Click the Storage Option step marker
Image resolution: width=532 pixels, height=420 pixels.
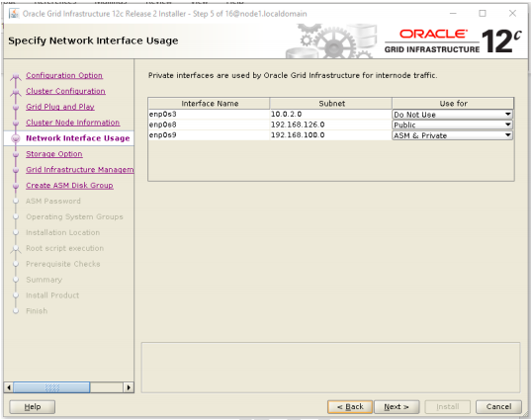(x=16, y=154)
